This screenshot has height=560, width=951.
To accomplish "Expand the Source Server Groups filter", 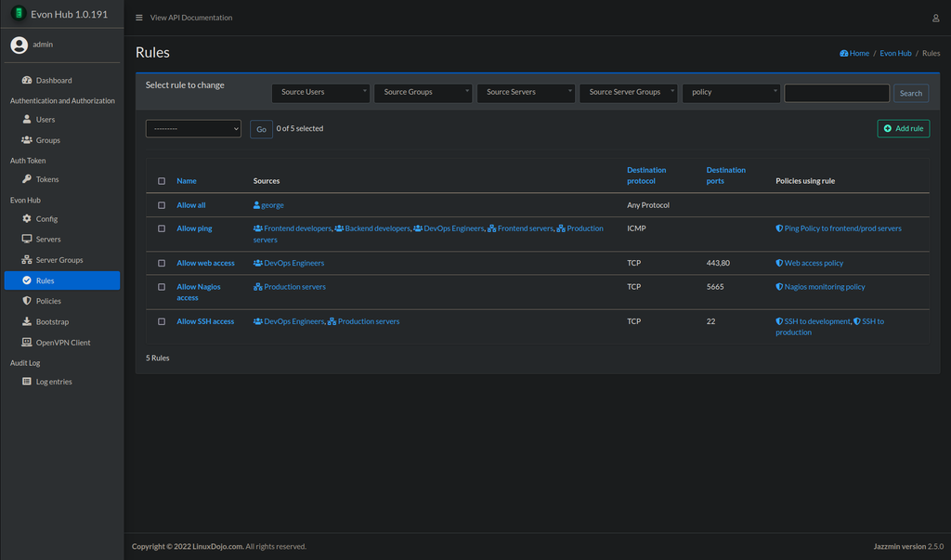I will point(629,93).
